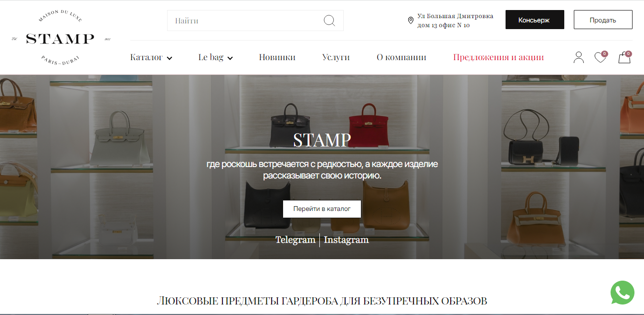Expand the Le bag dropdown chevron
This screenshot has height=315, width=644.
pyautogui.click(x=230, y=58)
